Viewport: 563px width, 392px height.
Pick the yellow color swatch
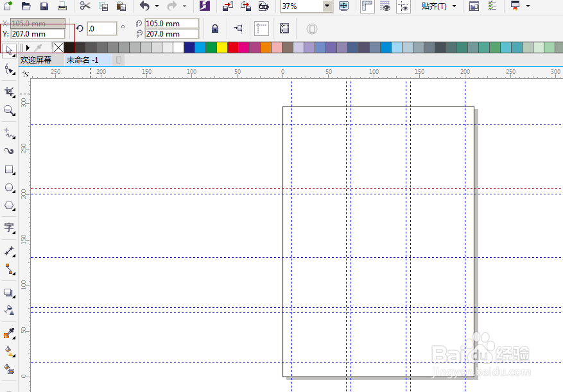[222, 47]
